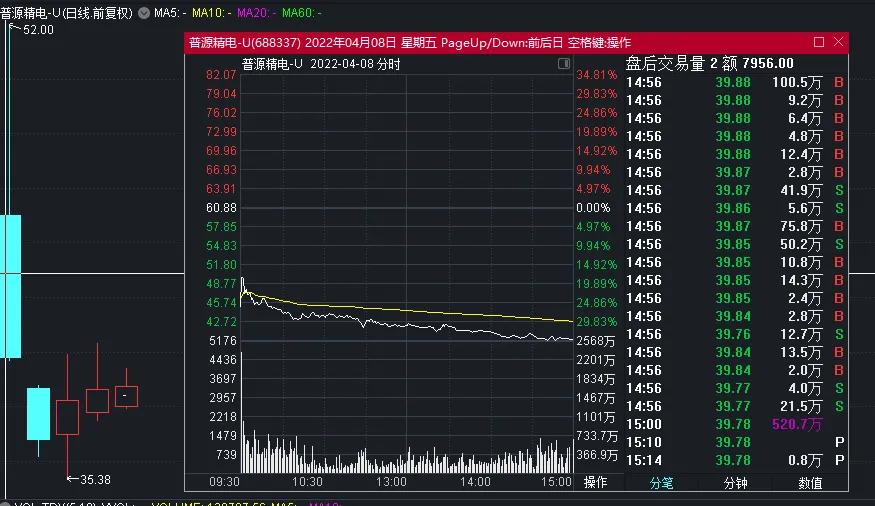
Task: Select the 15:14 trade row with 0.8万
Action: tap(735, 460)
